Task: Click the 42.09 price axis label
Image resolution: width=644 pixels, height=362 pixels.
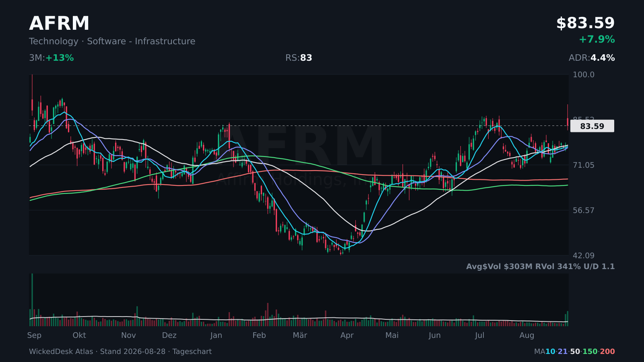Action: tap(584, 256)
